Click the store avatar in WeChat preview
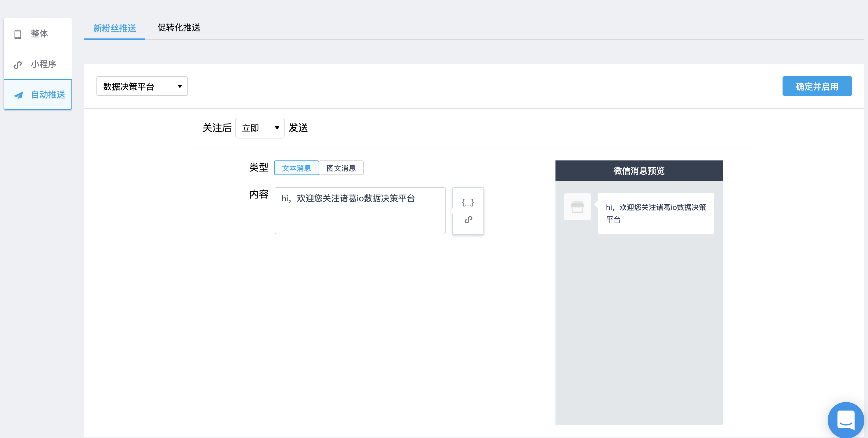Image resolution: width=868 pixels, height=438 pixels. [577, 207]
